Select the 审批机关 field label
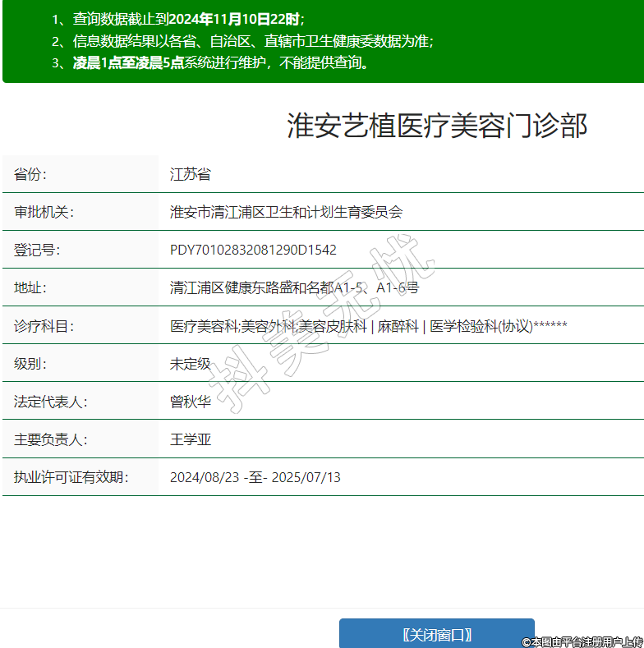Screen dimensions: 644x648 click(x=44, y=212)
